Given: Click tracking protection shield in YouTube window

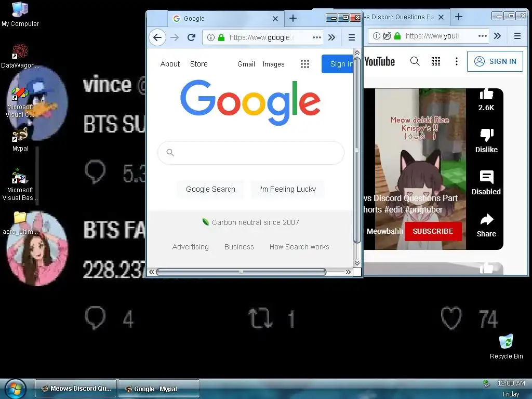Looking at the screenshot, I should coord(387,36).
